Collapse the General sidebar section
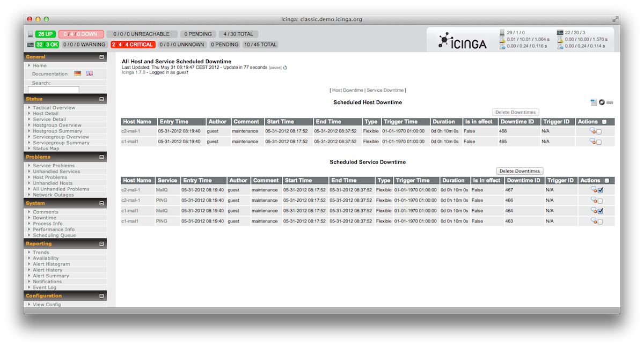644x347 pixels. click(x=101, y=57)
